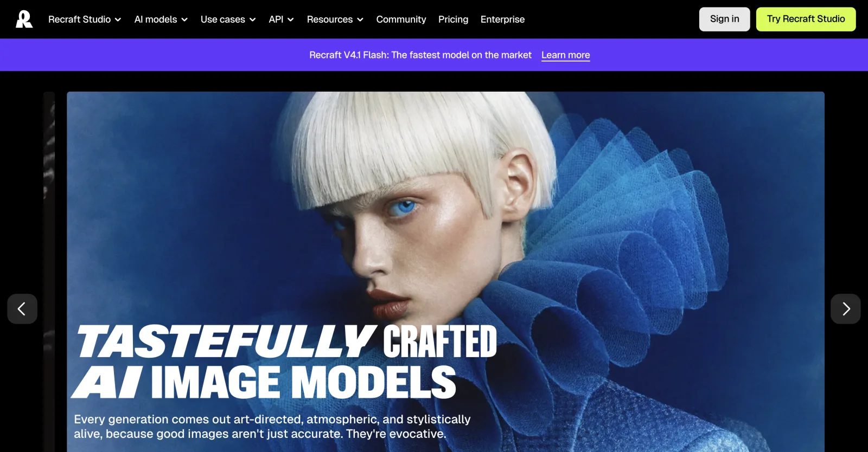
Task: Click the 'Every generation comes out art-directed' paragraph
Action: [x=272, y=427]
